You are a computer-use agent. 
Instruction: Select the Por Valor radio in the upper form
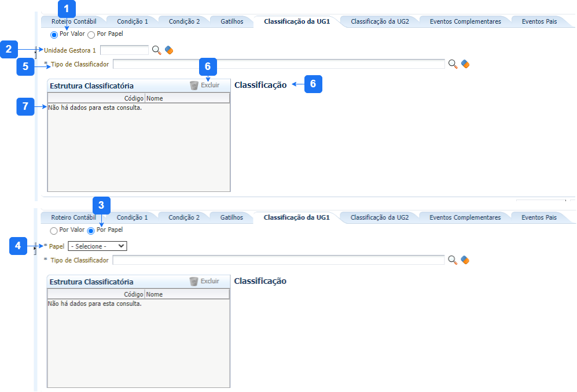pos(54,35)
